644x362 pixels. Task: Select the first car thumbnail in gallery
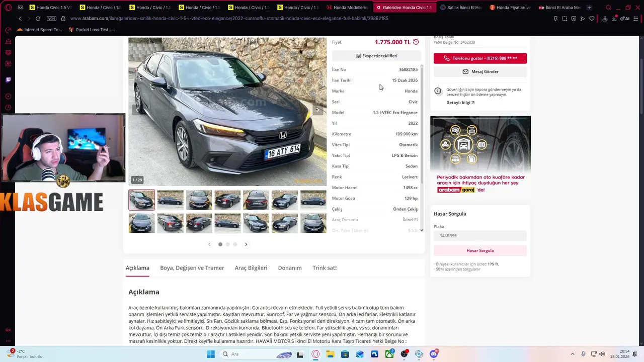pyautogui.click(x=141, y=200)
